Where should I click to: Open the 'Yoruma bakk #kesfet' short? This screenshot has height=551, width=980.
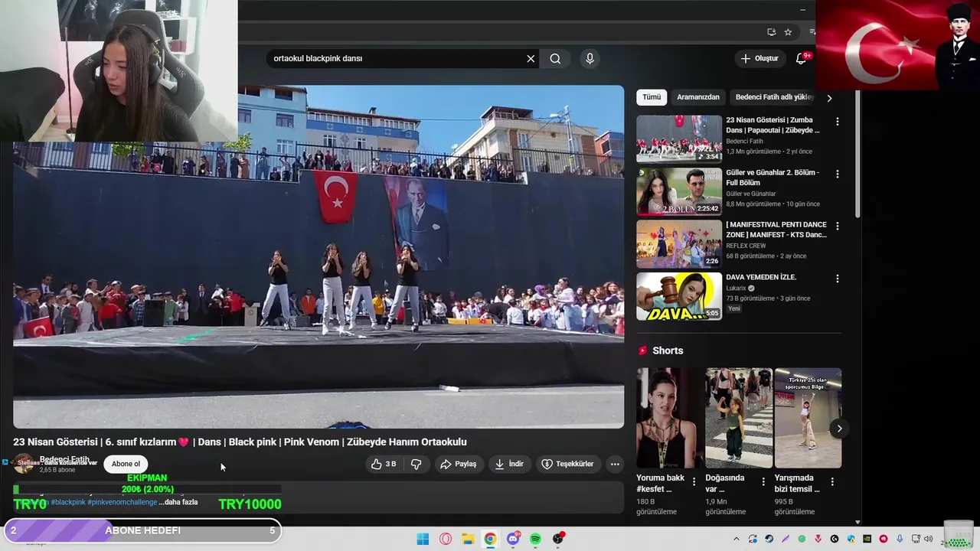[670, 418]
